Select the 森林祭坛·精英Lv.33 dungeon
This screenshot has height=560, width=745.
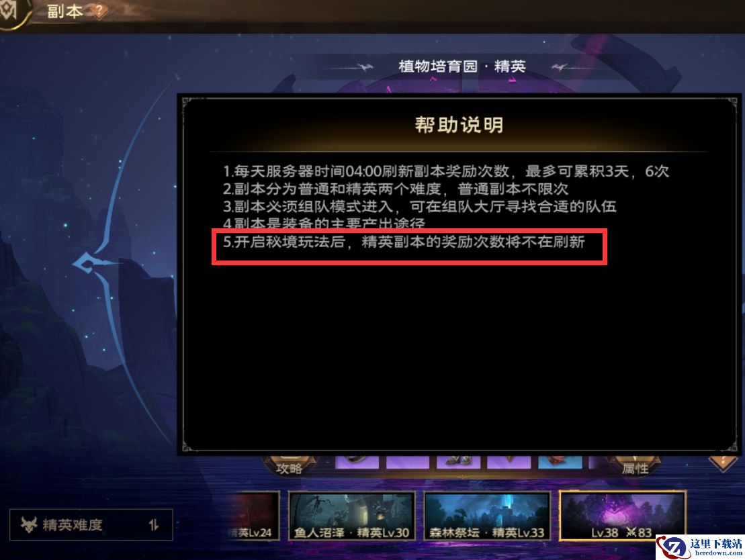tap(487, 516)
